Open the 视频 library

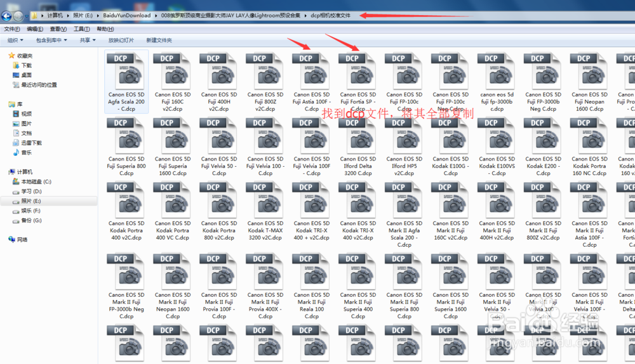pos(26,114)
